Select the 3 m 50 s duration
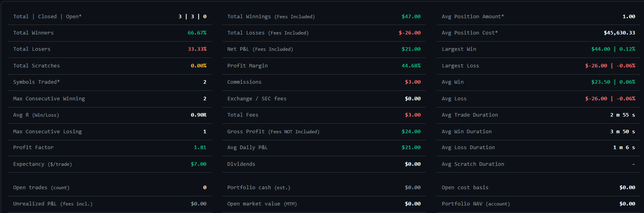644x213 pixels. click(x=622, y=132)
